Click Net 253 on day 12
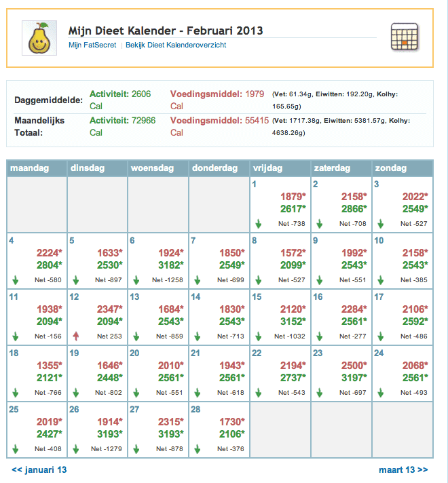 tap(109, 336)
